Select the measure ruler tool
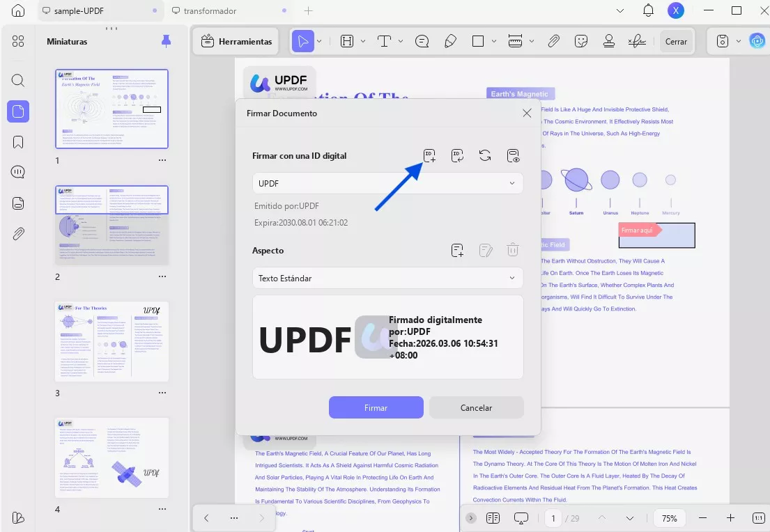This screenshot has width=770, height=532. pyautogui.click(x=515, y=41)
